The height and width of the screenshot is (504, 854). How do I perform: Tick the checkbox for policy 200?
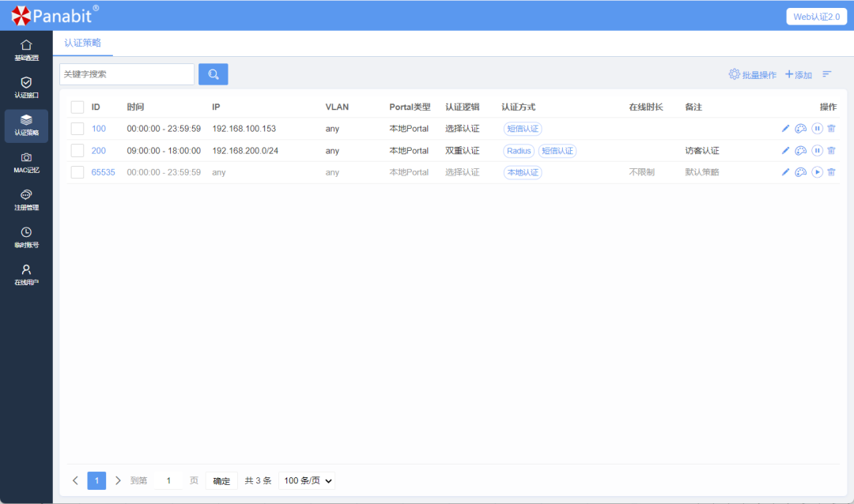tap(77, 150)
